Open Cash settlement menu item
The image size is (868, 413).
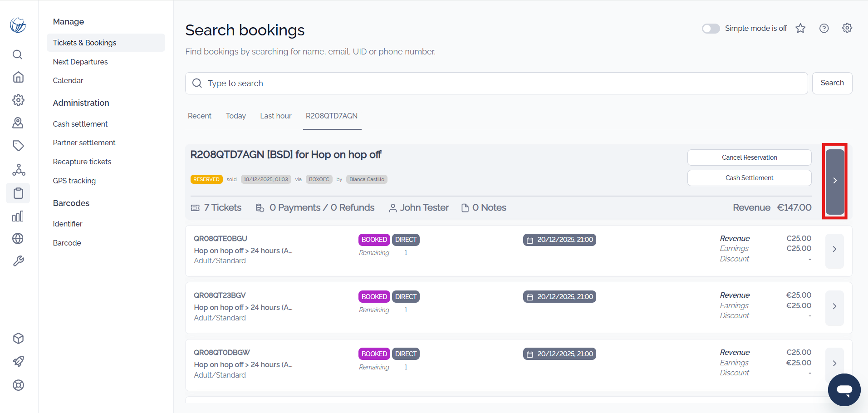coord(80,124)
